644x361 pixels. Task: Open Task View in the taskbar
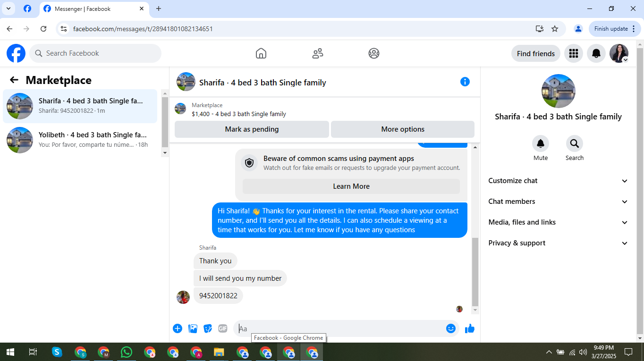[x=33, y=352]
